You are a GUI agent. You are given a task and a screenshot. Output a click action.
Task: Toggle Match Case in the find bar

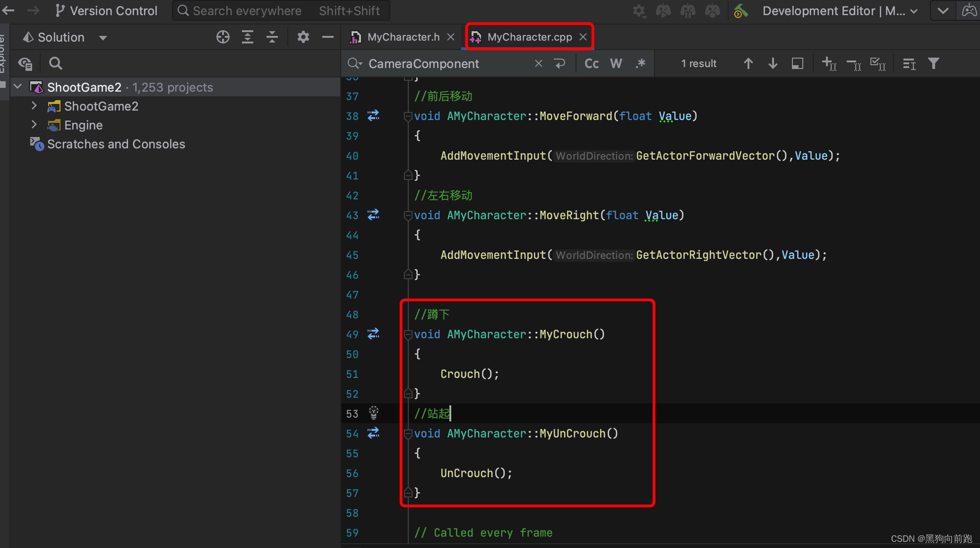(x=592, y=63)
